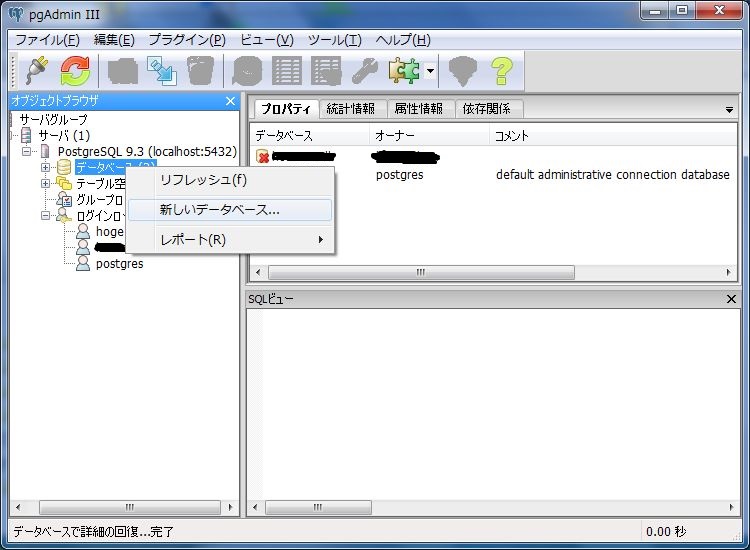
Task: Click the create new object icon
Action: click(162, 71)
